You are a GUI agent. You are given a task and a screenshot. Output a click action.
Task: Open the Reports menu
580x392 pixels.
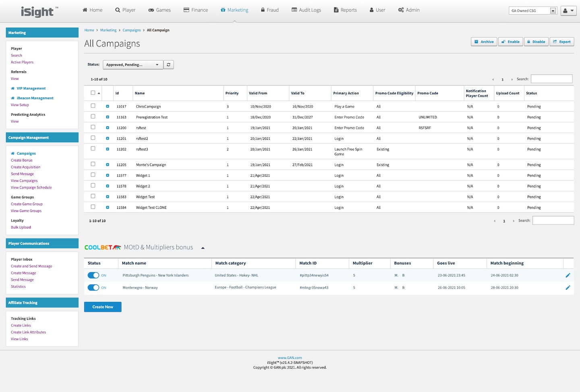[345, 10]
